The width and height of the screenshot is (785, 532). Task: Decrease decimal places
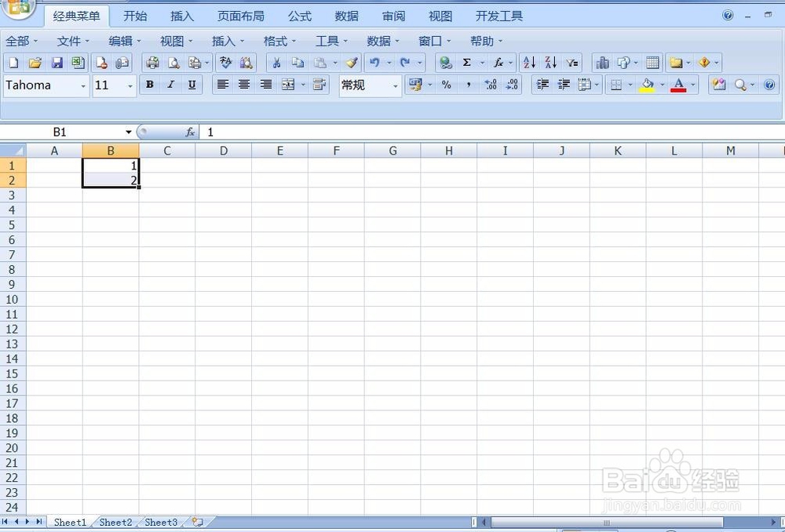coord(512,85)
